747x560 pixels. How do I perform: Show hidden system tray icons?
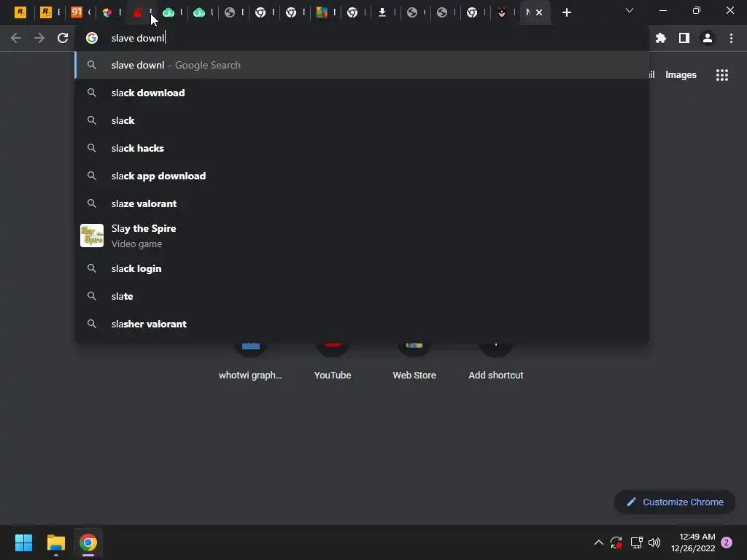click(599, 542)
